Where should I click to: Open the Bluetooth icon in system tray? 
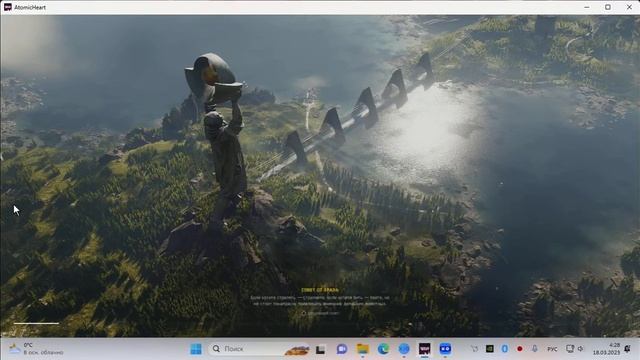coord(504,349)
